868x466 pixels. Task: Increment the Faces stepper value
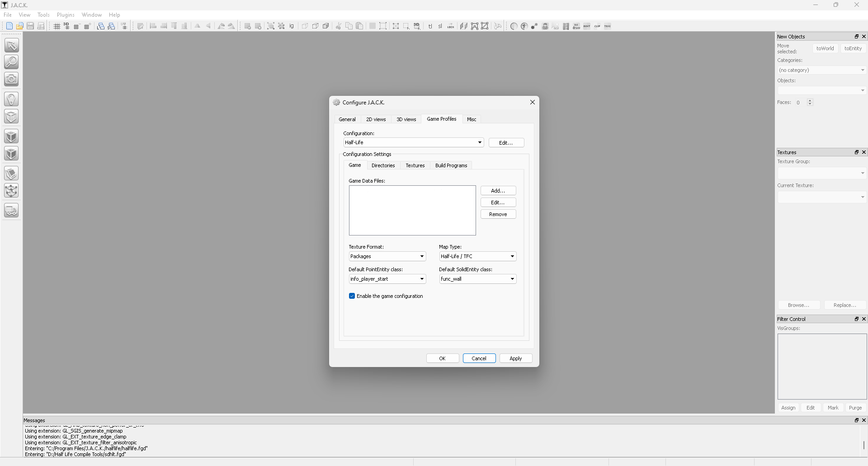coord(810,100)
